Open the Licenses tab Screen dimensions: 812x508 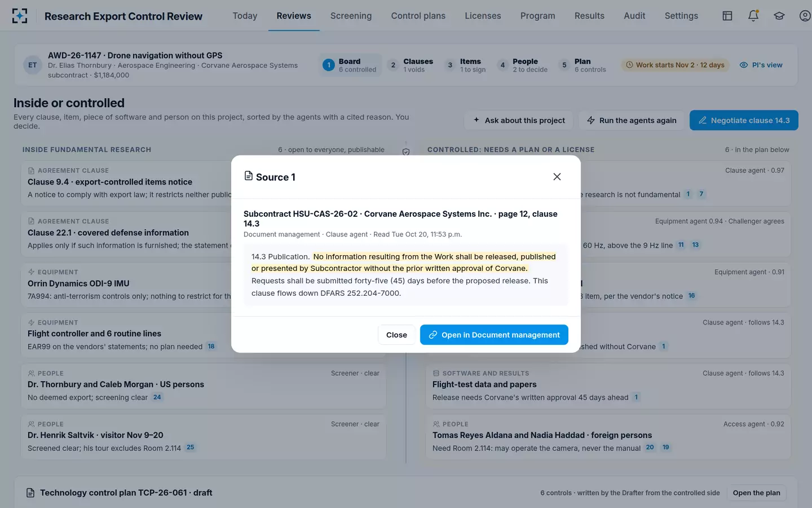click(483, 16)
